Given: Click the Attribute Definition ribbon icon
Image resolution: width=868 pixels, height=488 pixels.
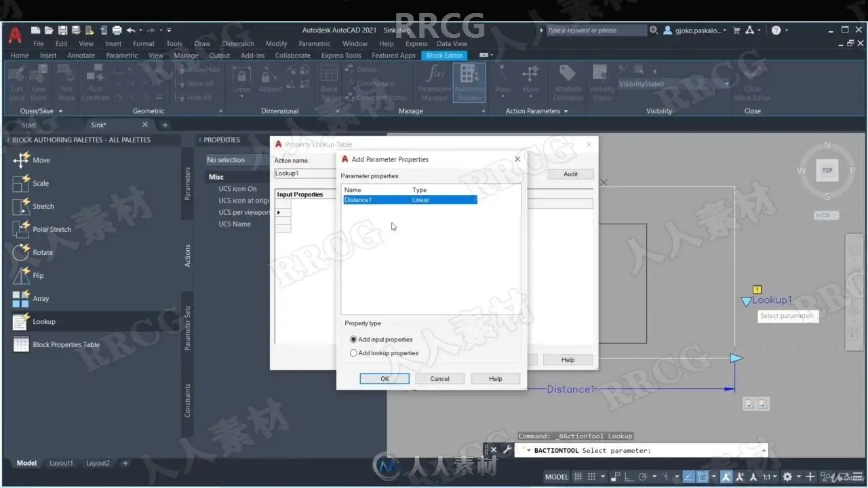Looking at the screenshot, I should click(568, 83).
